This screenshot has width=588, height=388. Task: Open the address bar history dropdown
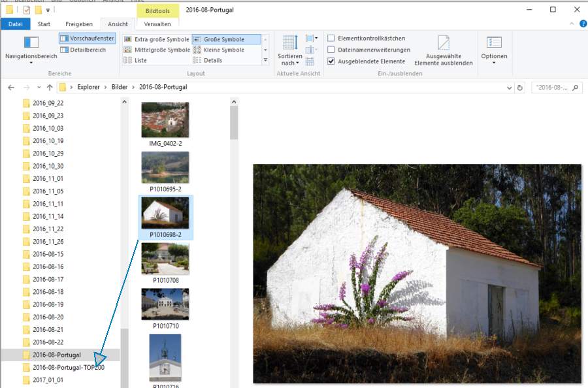509,88
